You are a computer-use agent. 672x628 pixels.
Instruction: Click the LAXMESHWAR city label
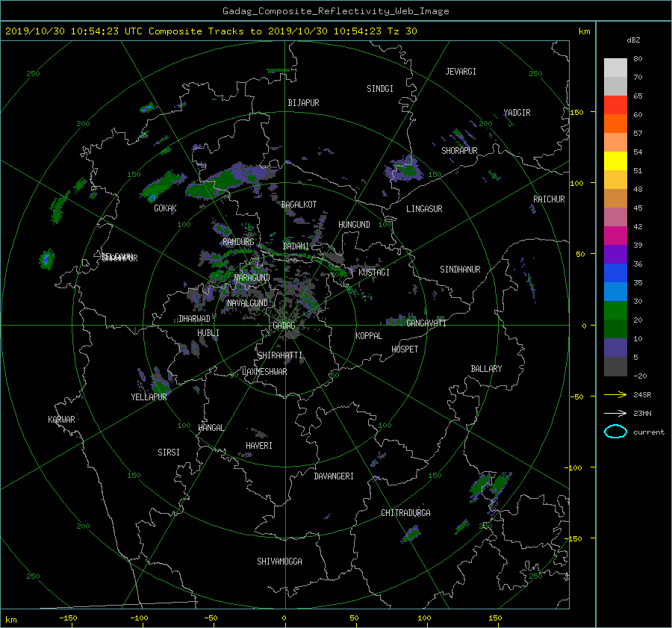pos(264,372)
